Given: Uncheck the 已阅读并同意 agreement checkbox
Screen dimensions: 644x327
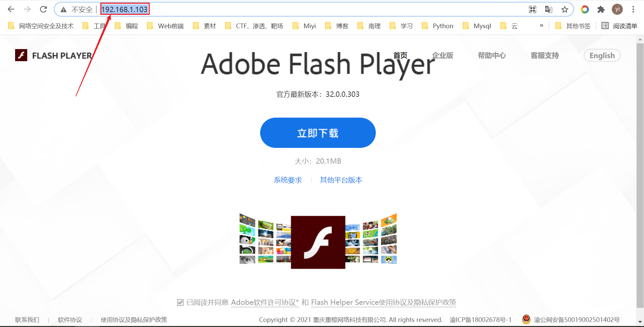Looking at the screenshot, I should point(180,302).
